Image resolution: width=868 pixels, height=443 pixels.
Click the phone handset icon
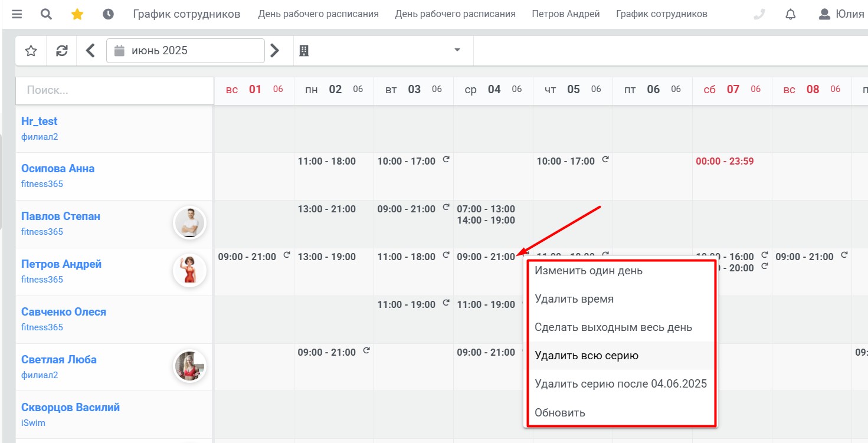tap(759, 14)
